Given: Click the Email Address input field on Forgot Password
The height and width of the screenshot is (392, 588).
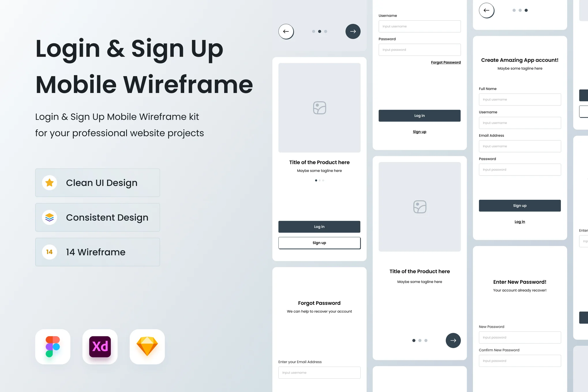Looking at the screenshot, I should click(319, 373).
